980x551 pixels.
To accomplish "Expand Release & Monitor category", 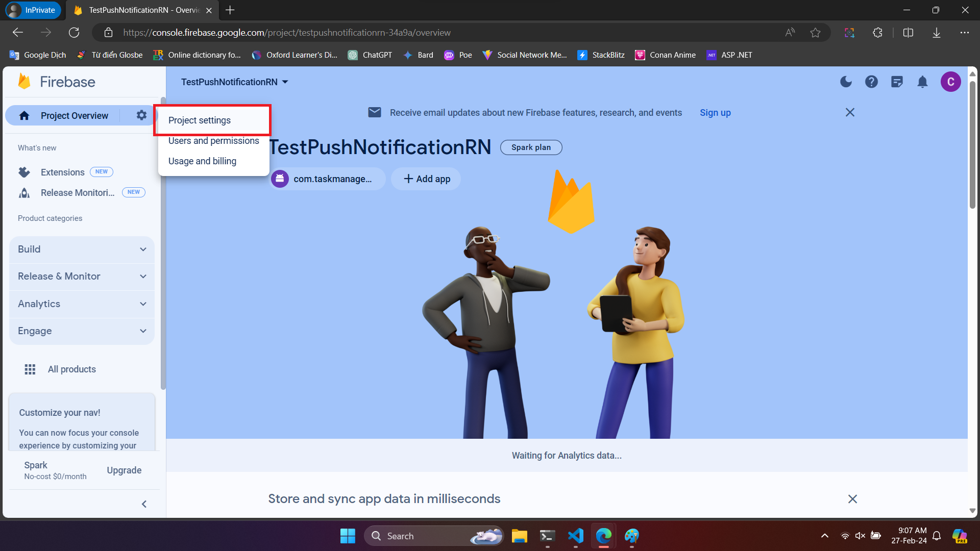I will [82, 277].
